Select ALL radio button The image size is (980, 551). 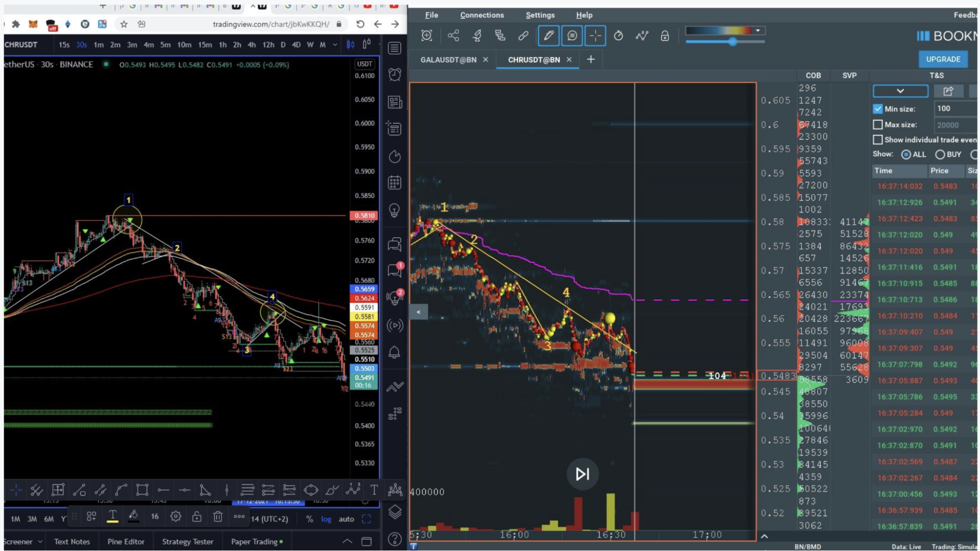[906, 154]
